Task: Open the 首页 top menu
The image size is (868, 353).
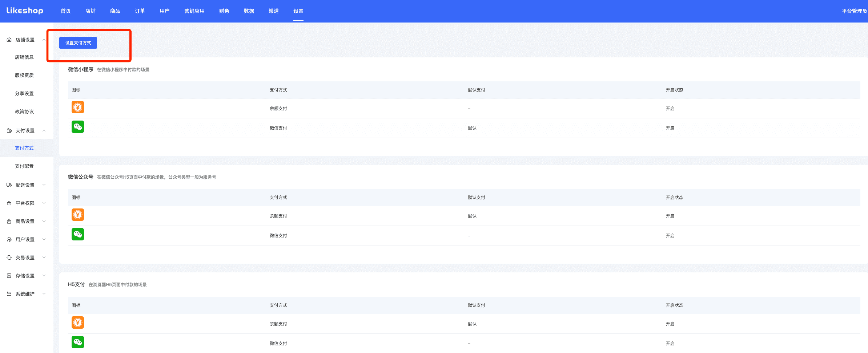Action: [x=66, y=11]
